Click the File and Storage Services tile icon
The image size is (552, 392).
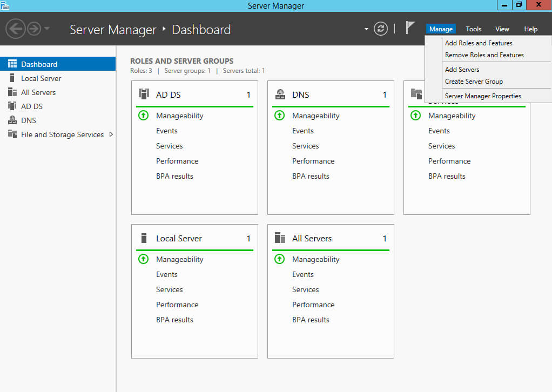pyautogui.click(x=416, y=94)
